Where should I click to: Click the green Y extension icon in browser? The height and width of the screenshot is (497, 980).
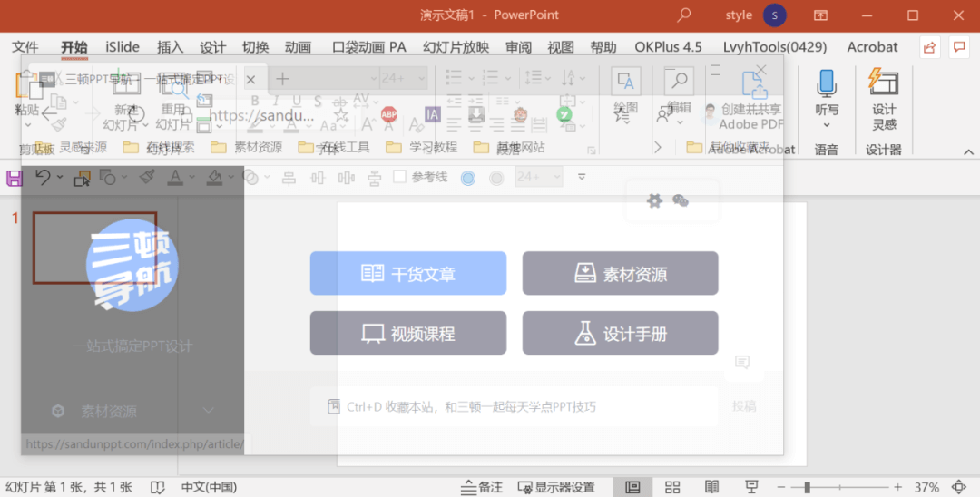[563, 114]
